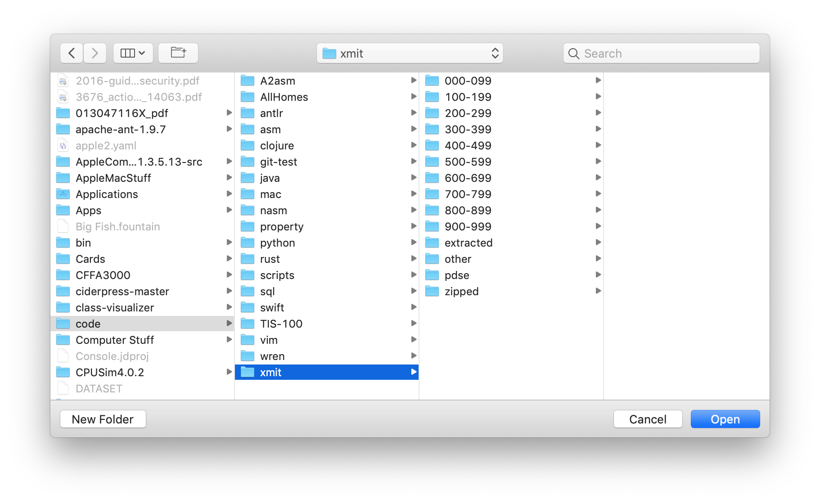The image size is (820, 504).
Task: Select the 400-499 folder row
Action: [511, 145]
